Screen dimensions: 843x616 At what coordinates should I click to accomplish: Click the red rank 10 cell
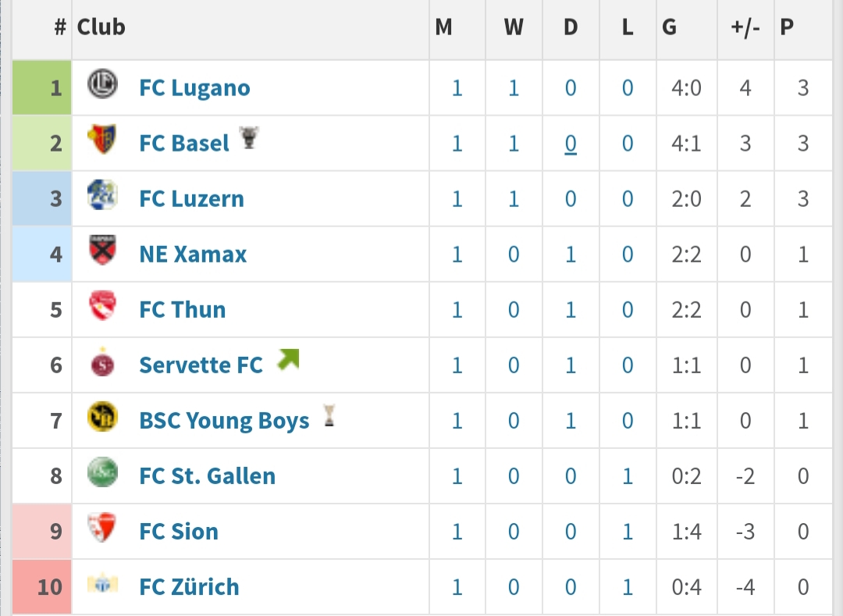42,586
